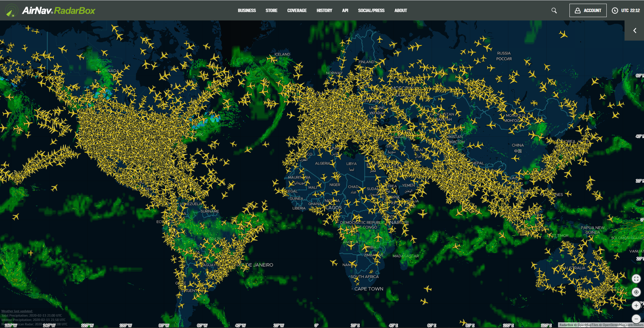The image size is (644, 328).
Task: Click the LIBERIA map label
Action: tap(299, 208)
